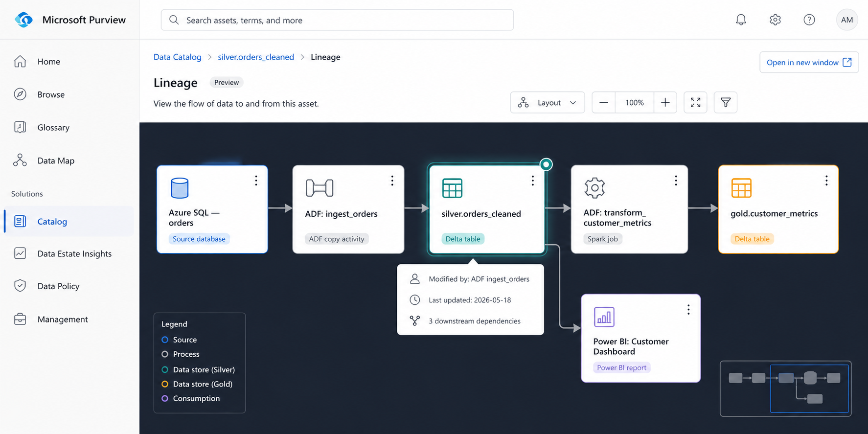This screenshot has width=868, height=434.
Task: Open notifications bell
Action: [741, 20]
